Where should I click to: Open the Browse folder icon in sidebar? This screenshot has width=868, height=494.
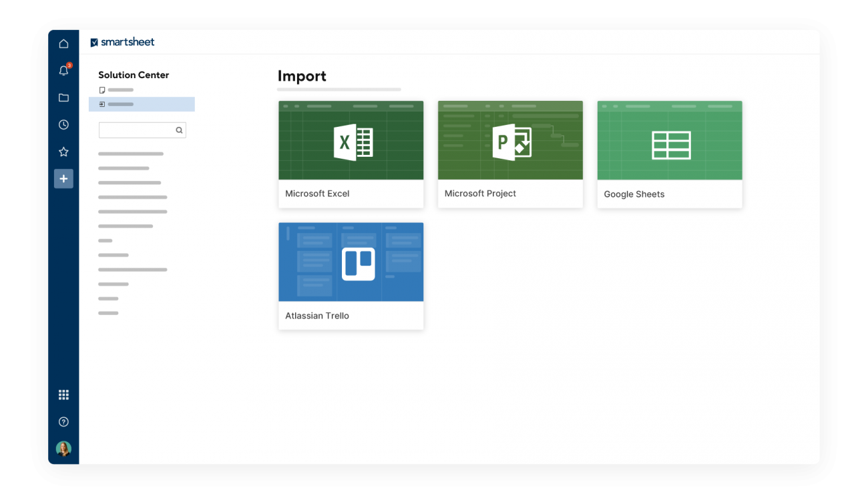click(x=63, y=97)
